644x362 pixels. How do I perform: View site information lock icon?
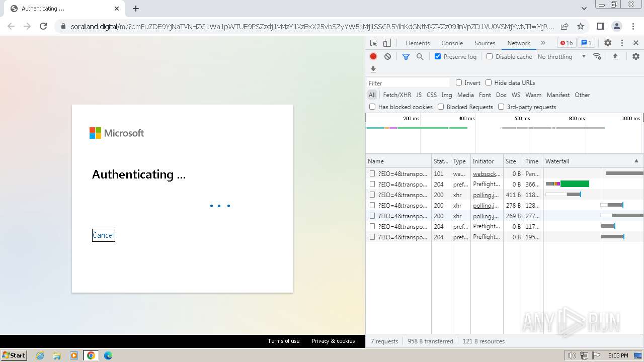coord(63,26)
